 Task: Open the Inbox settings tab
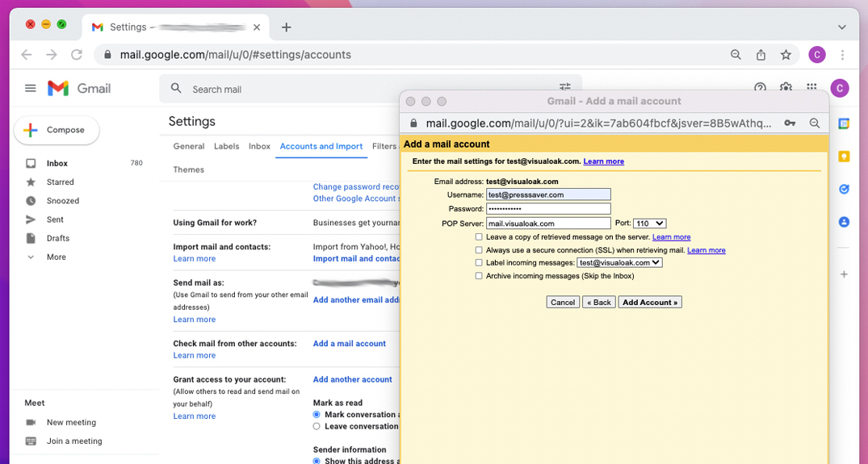(x=259, y=146)
